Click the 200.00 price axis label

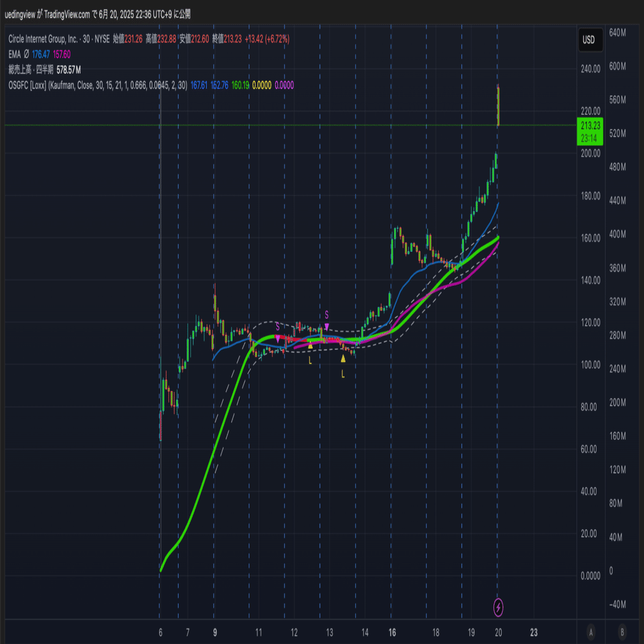[x=590, y=154]
